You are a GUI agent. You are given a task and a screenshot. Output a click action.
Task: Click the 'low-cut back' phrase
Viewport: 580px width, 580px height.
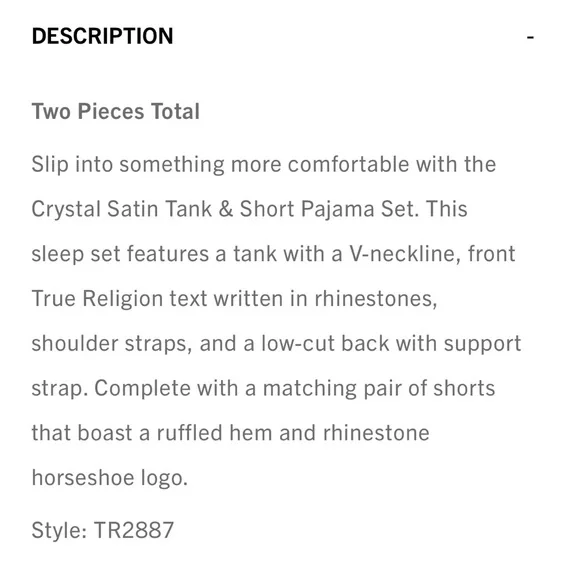click(x=326, y=344)
